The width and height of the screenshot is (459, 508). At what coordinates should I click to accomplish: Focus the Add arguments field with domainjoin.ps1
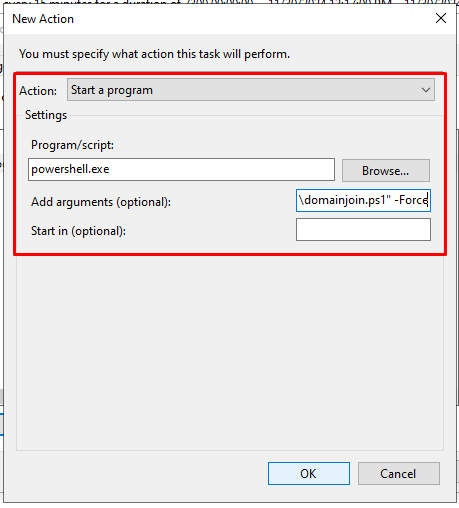point(363,200)
